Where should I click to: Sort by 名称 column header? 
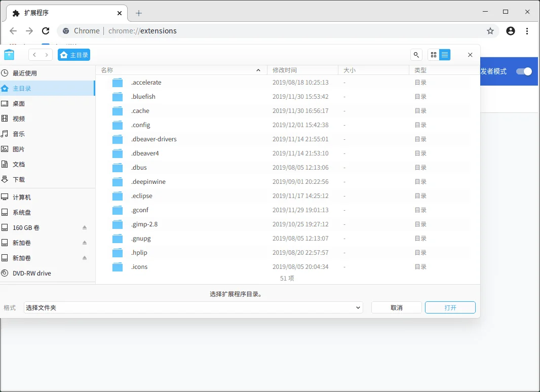[x=181, y=70]
